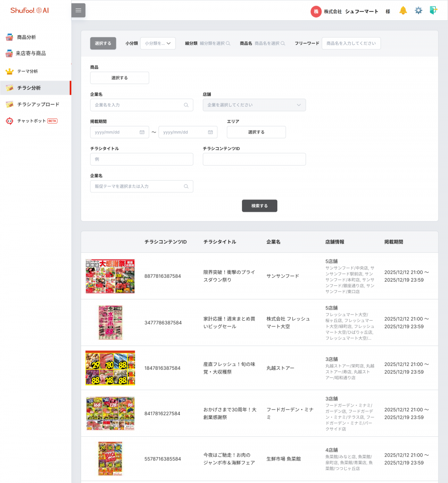448x483 pixels.
Task: Click the red company avatar icon
Action: click(x=315, y=11)
